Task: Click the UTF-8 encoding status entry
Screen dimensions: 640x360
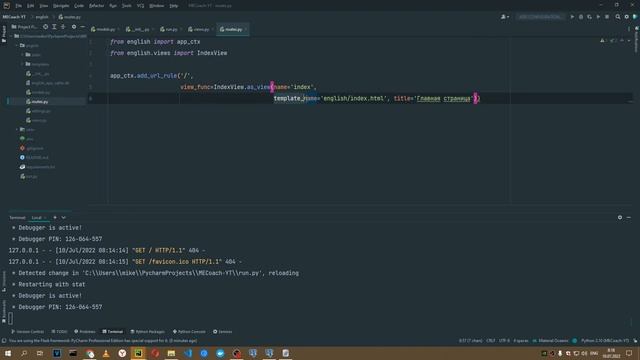Action: click(504, 340)
